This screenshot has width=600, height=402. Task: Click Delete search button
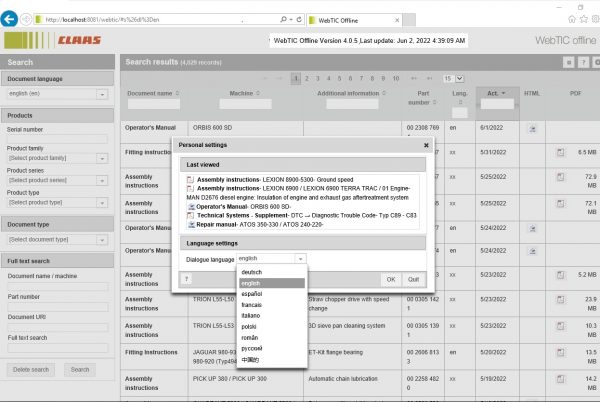coord(31,370)
